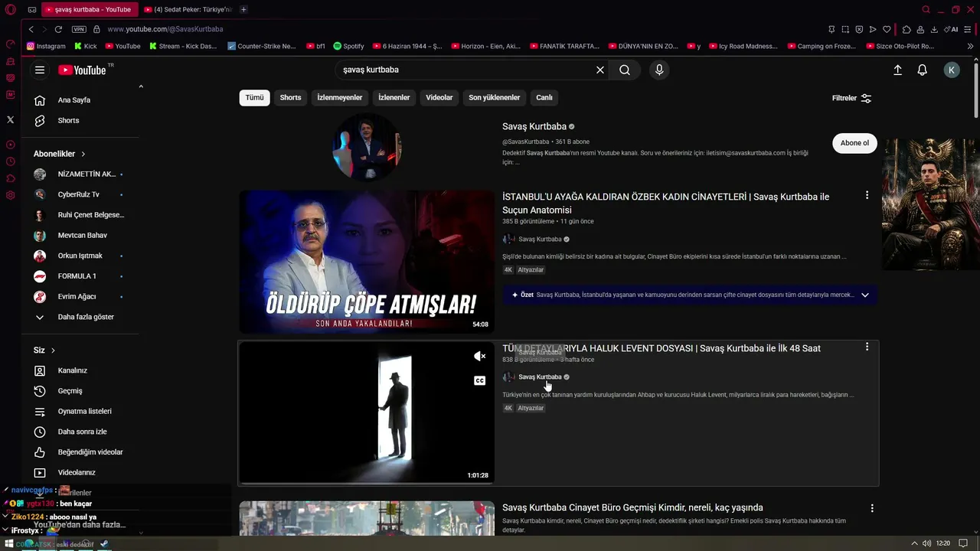Open Daha sonra izle list
980x551 pixels.
coord(80,432)
